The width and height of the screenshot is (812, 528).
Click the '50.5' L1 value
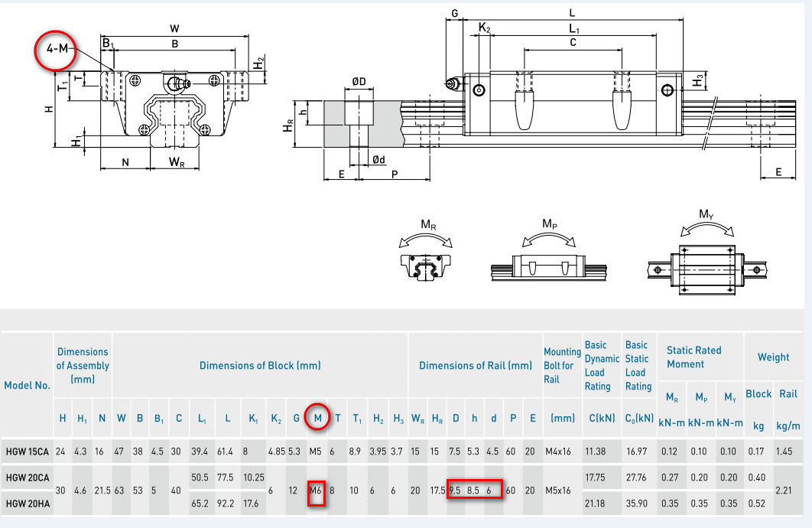tap(200, 477)
